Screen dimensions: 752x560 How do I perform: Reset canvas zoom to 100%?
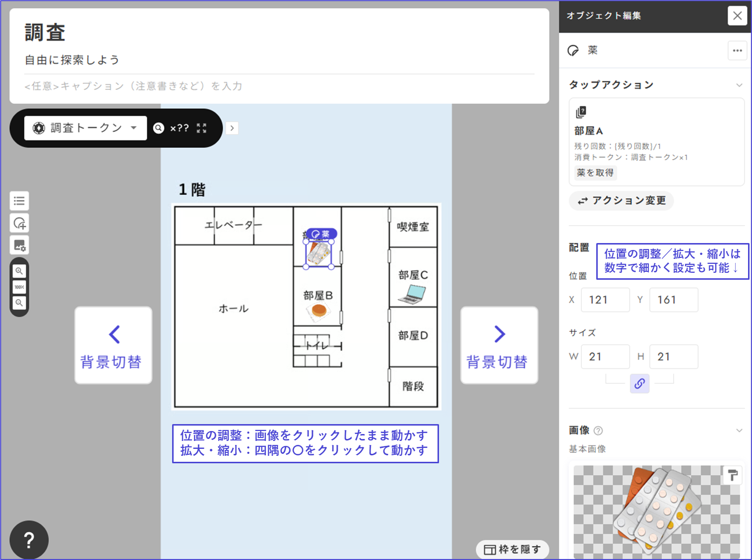point(19,287)
